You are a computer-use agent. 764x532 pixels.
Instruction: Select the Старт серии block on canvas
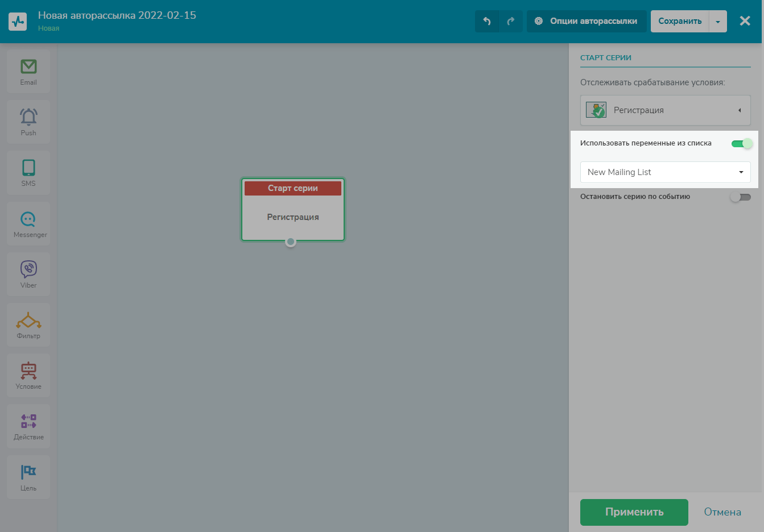click(293, 209)
